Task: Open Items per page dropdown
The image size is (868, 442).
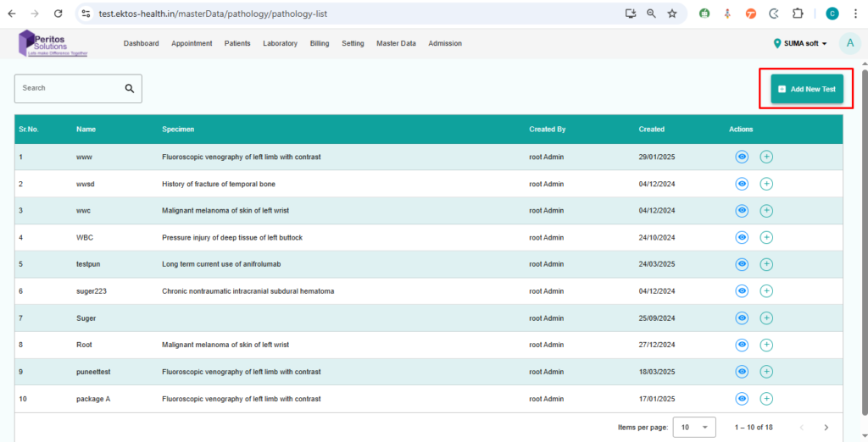Action: pyautogui.click(x=694, y=428)
